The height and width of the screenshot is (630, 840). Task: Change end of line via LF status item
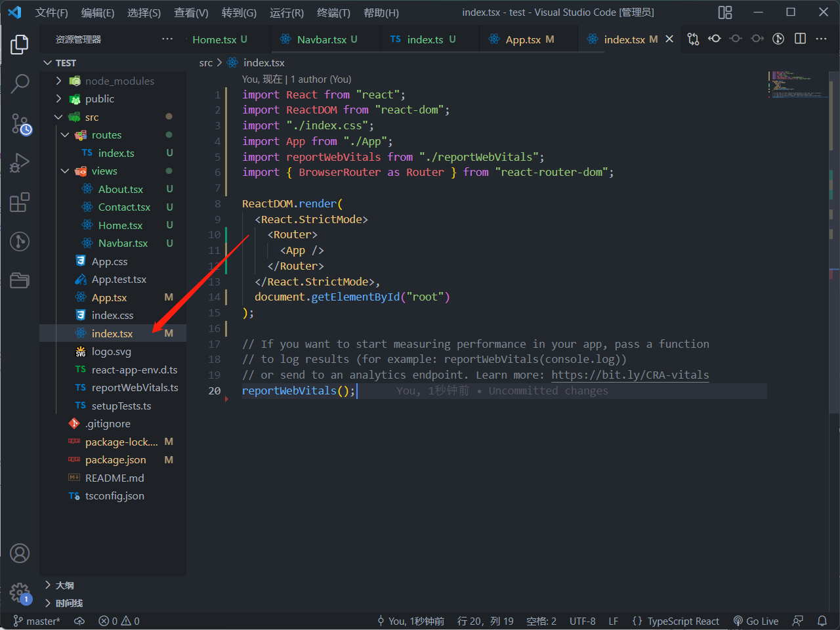pyautogui.click(x=614, y=621)
